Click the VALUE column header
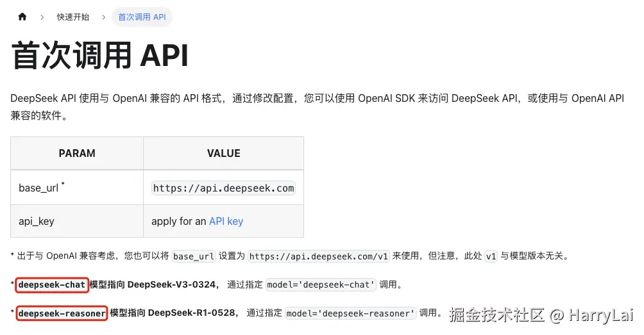 (x=223, y=153)
